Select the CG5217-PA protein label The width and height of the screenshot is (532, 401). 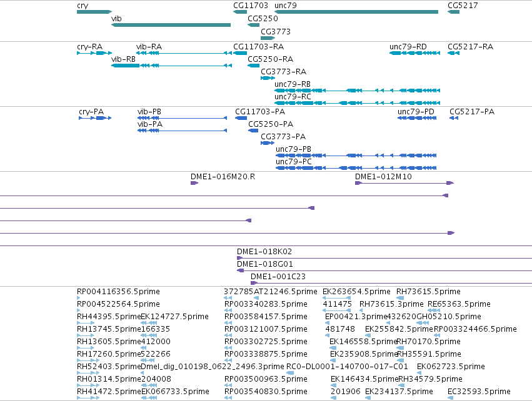(x=472, y=112)
